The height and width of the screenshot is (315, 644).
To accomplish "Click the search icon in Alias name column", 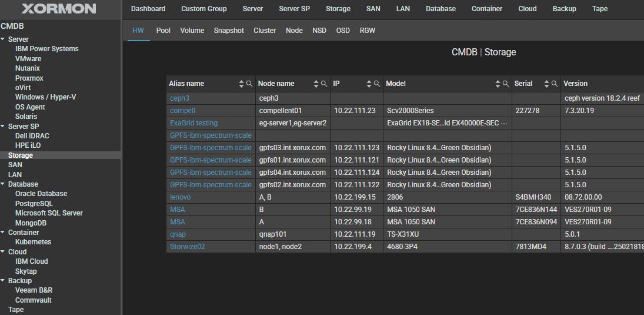I will pyautogui.click(x=249, y=84).
